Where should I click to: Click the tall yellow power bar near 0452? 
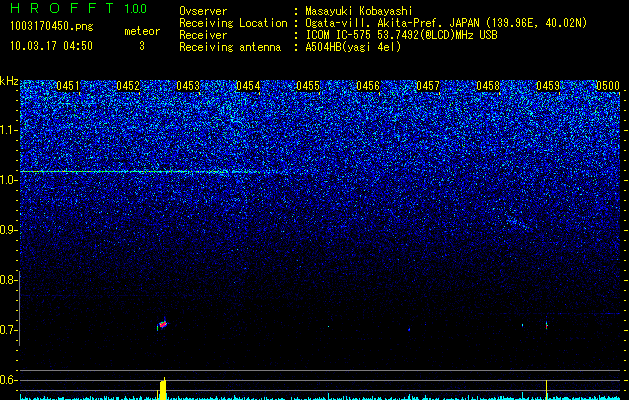(162, 389)
